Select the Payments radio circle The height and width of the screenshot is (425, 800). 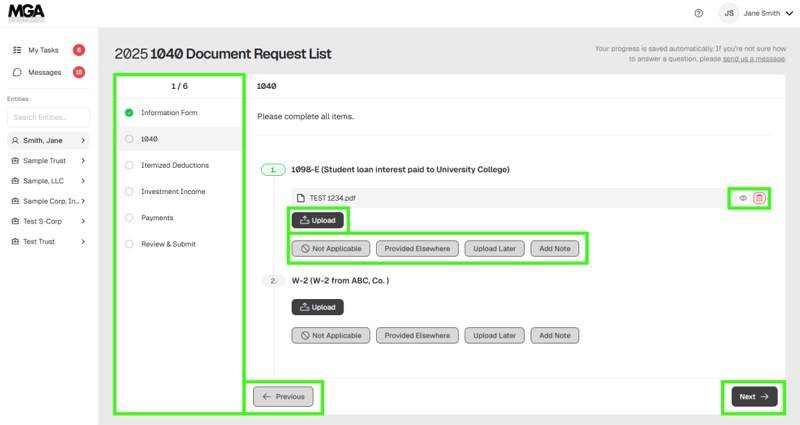129,218
